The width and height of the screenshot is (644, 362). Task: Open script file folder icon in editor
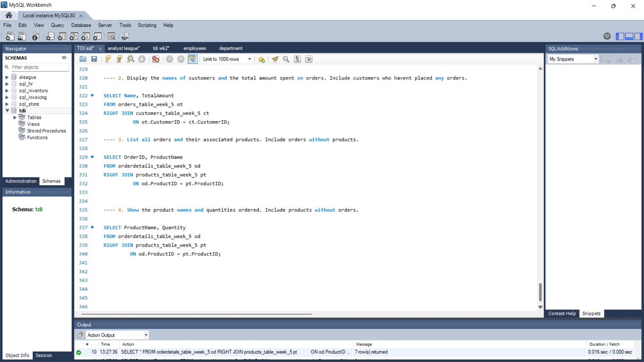click(x=83, y=59)
